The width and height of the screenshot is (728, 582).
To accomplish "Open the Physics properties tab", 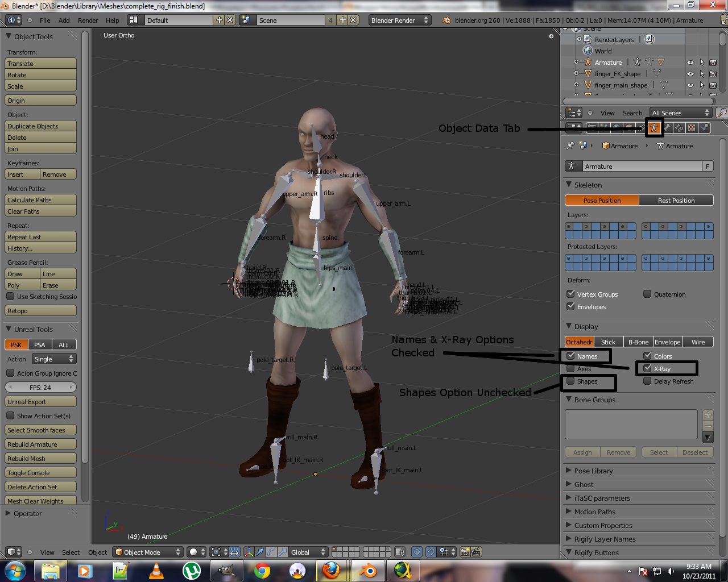I will pyautogui.click(x=705, y=128).
